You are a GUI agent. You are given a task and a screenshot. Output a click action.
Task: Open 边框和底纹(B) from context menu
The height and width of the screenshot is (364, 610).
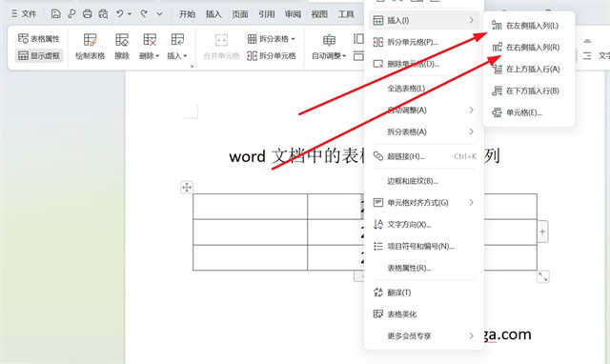(424, 181)
